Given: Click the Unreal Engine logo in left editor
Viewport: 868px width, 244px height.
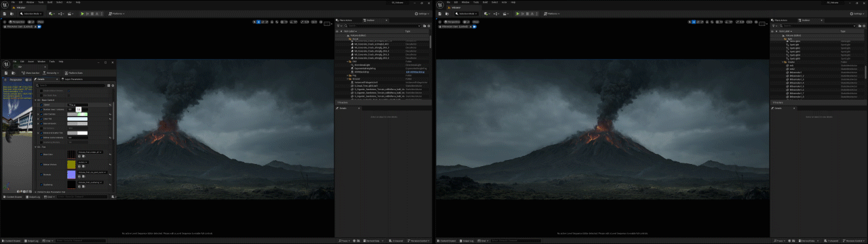Looking at the screenshot, I should (x=5, y=5).
